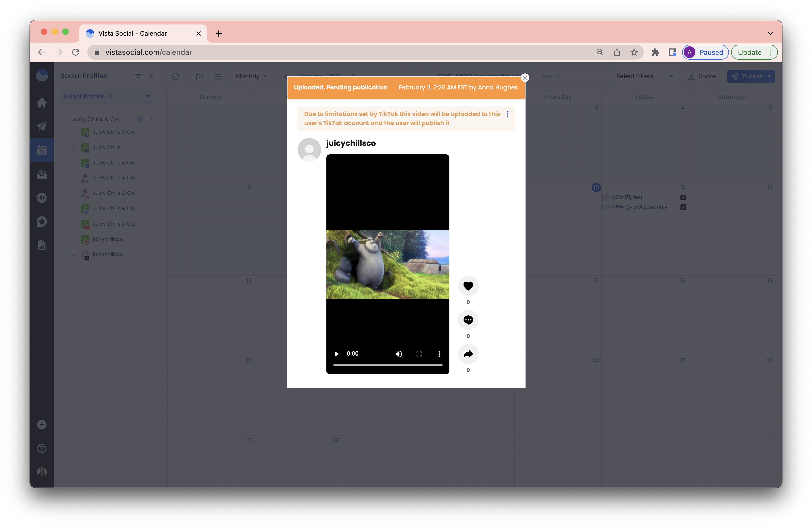Open video player more options menu
The height and width of the screenshot is (527, 812).
click(439, 354)
